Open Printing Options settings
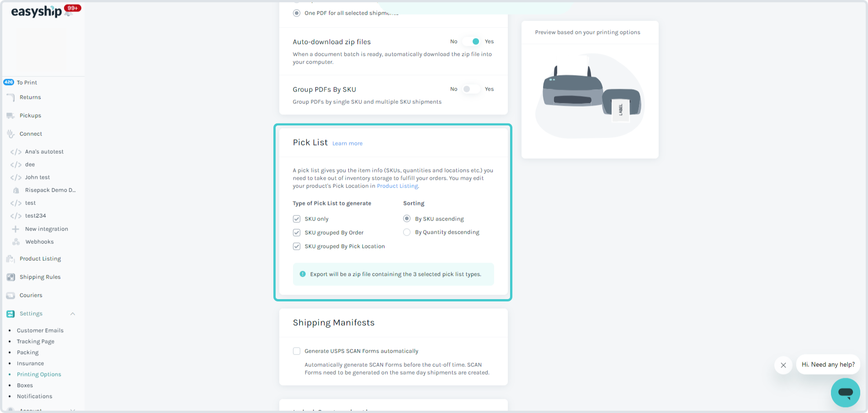 point(39,375)
